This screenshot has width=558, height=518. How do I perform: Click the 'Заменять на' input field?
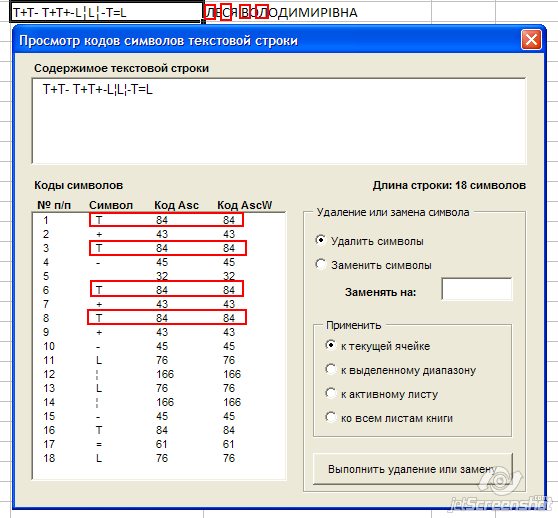477,289
